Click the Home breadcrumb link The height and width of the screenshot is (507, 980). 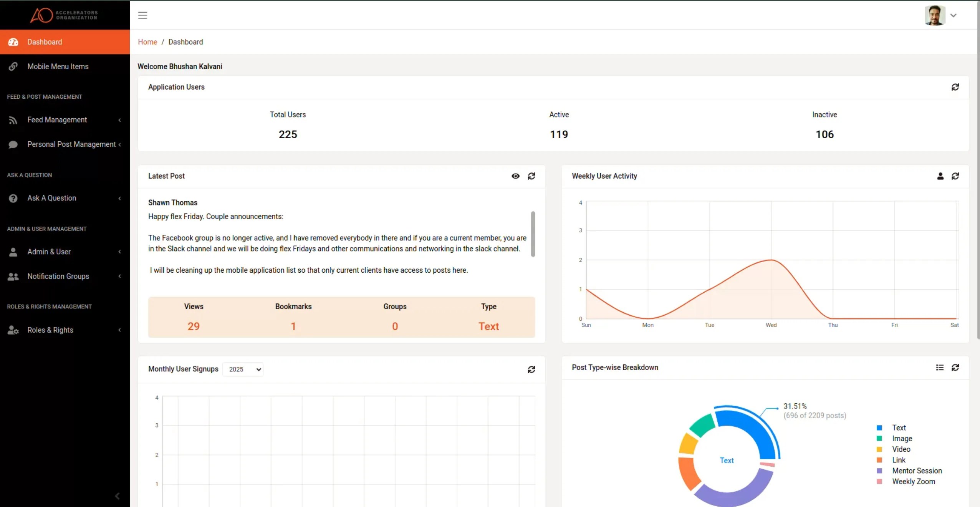(147, 42)
